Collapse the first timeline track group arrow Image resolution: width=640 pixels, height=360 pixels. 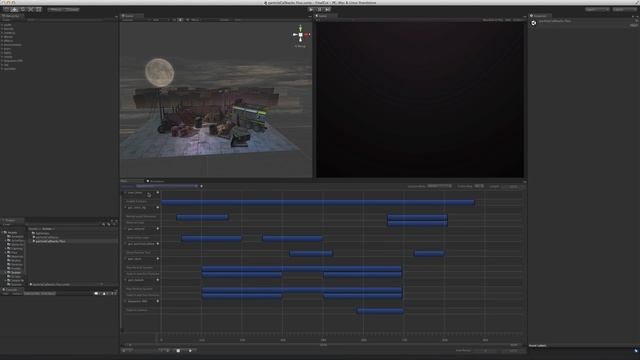[x=125, y=193]
